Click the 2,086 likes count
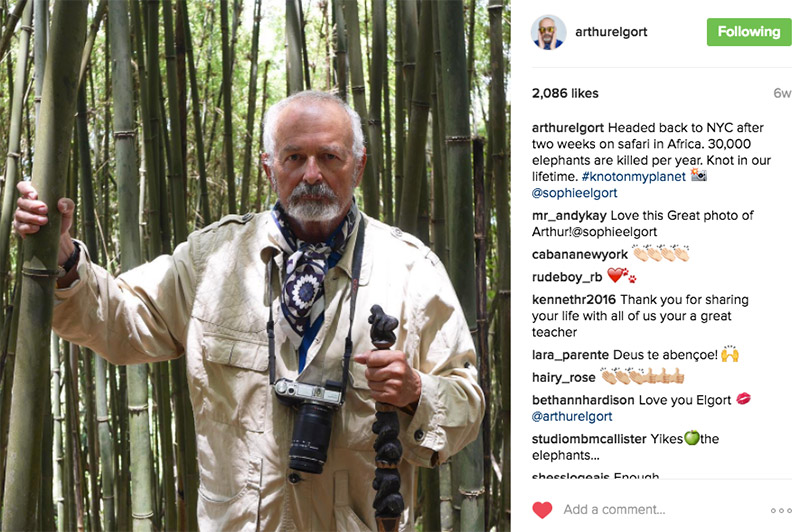Image resolution: width=800 pixels, height=532 pixels. pos(565,93)
